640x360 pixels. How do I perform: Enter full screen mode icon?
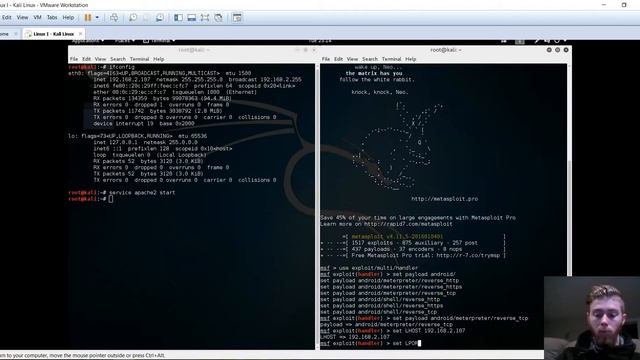pos(205,18)
